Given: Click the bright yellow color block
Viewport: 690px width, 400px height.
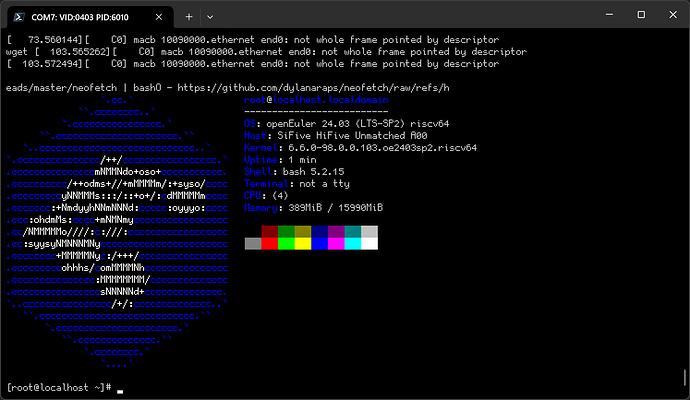Looking at the screenshot, I should (x=303, y=243).
